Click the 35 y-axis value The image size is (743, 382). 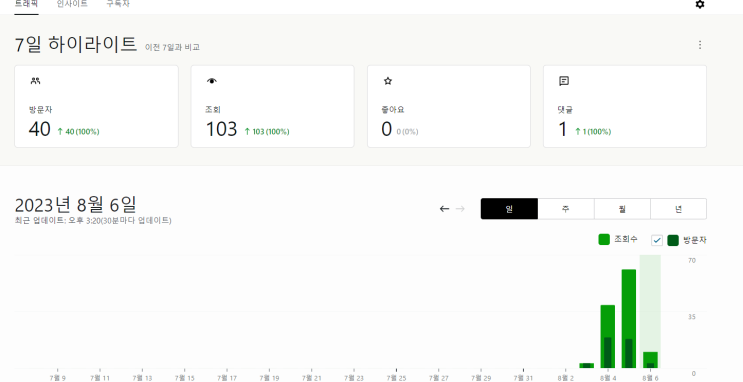[x=692, y=317]
